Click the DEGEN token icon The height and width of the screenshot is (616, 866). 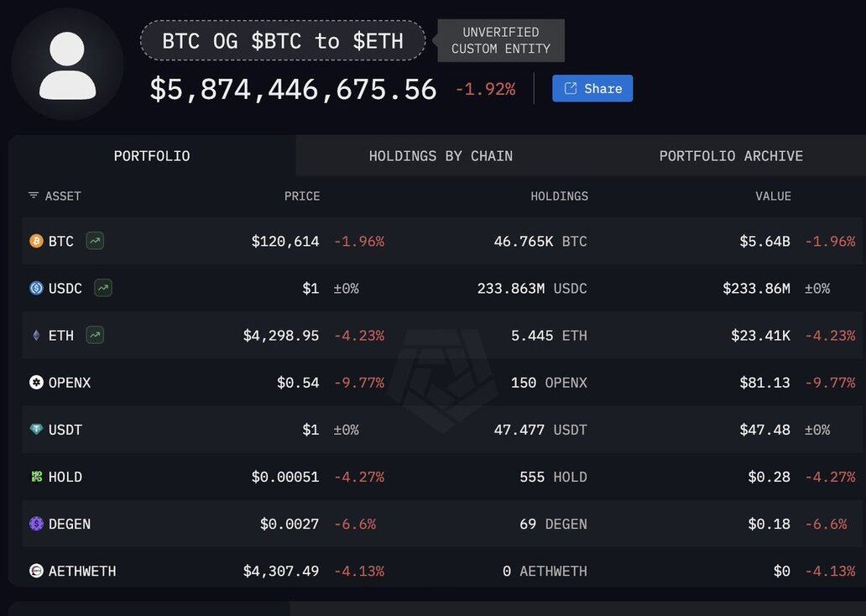coord(36,524)
